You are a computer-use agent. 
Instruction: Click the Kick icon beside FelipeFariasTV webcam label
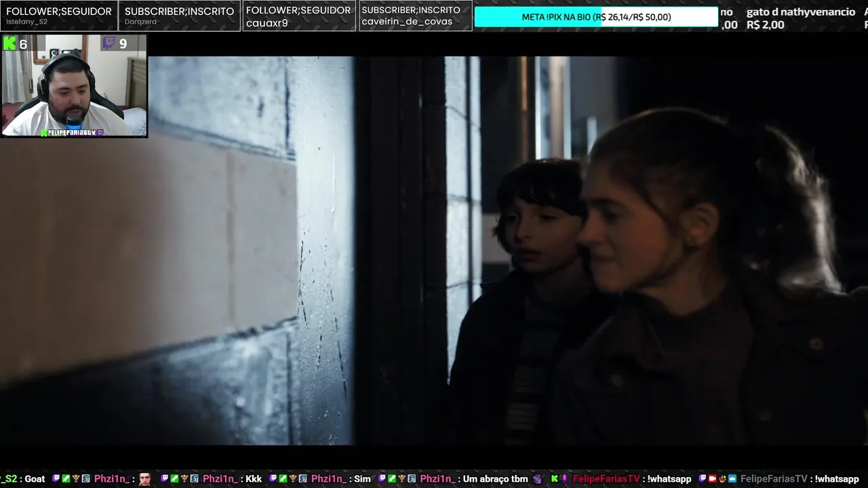(44, 133)
